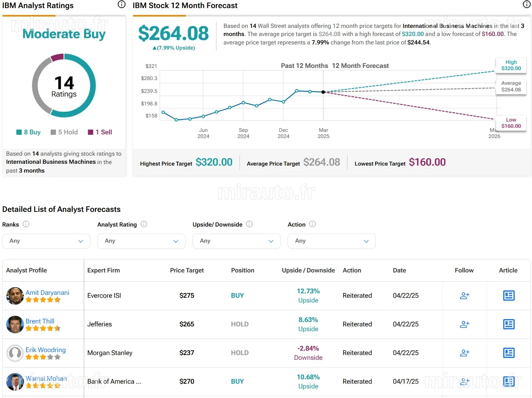Click Brent Thill's star rating
Image resolution: width=532 pixels, height=398 pixels.
pos(43,329)
